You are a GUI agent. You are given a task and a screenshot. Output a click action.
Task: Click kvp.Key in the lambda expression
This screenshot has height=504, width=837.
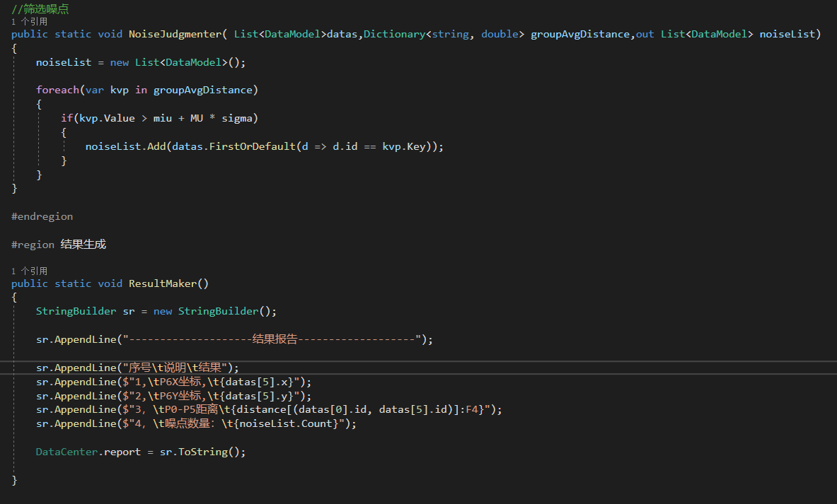point(403,146)
